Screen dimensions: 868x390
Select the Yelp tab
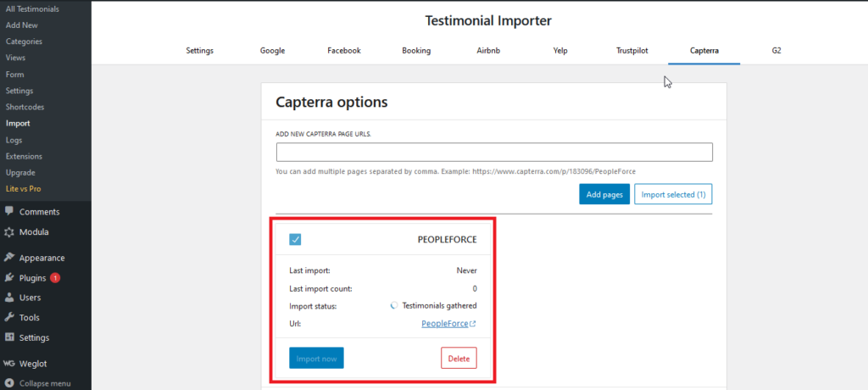coord(560,50)
